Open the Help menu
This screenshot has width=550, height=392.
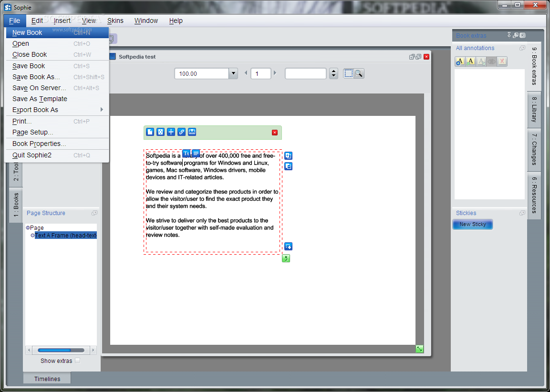(176, 21)
